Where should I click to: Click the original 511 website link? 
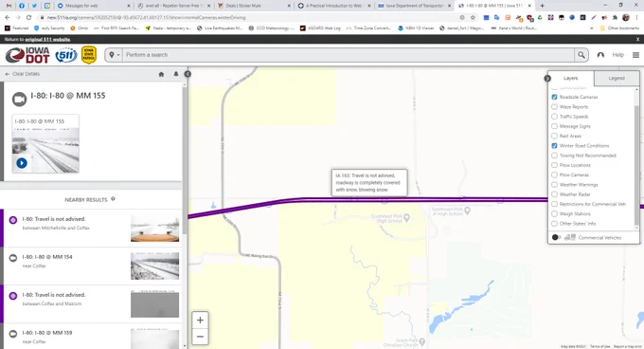pyautogui.click(x=47, y=40)
